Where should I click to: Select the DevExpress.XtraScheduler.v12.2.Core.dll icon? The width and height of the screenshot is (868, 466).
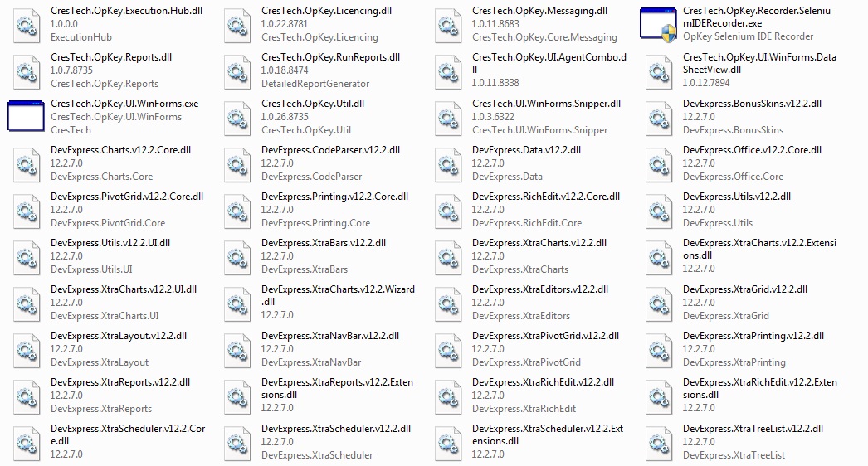26,444
